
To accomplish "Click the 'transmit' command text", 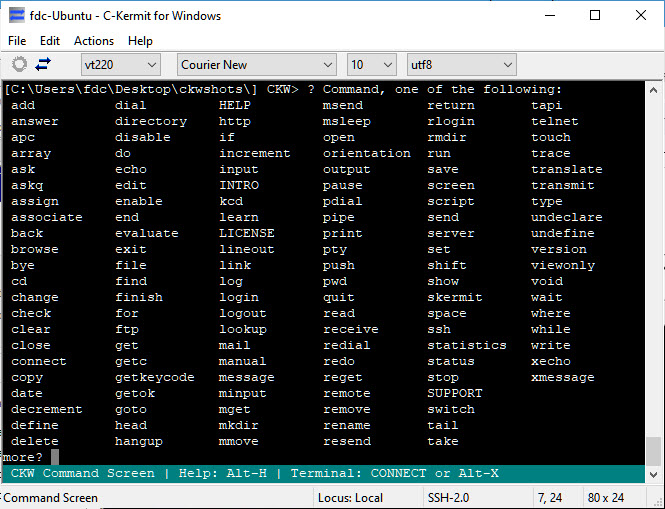I will tap(562, 185).
